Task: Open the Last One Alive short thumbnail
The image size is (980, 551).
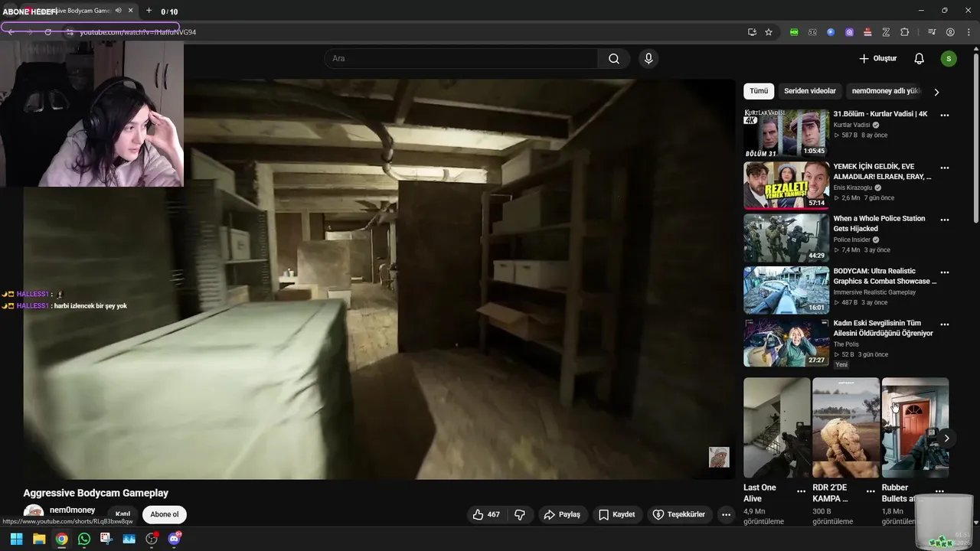Action: click(x=776, y=428)
